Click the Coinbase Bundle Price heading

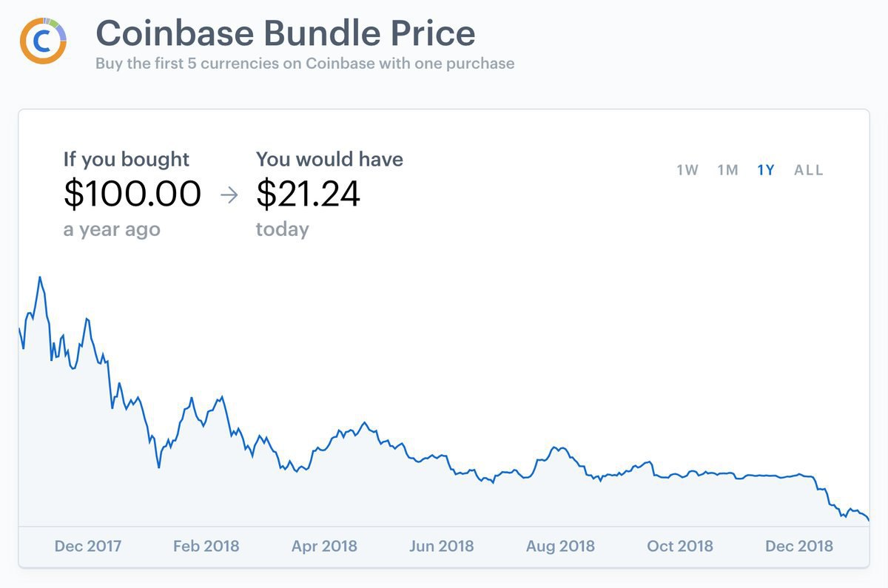tap(285, 33)
